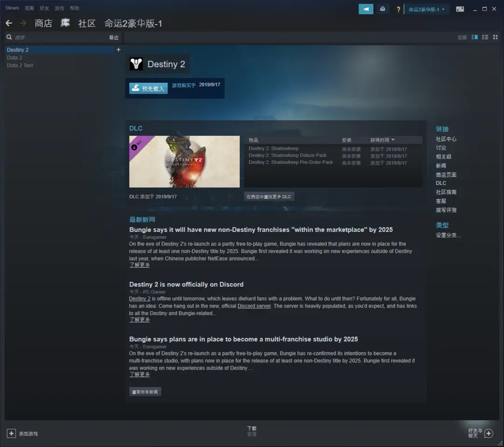Image resolution: width=504 pixels, height=447 pixels.
Task: Open the 游戏 menu
Action: click(59, 8)
